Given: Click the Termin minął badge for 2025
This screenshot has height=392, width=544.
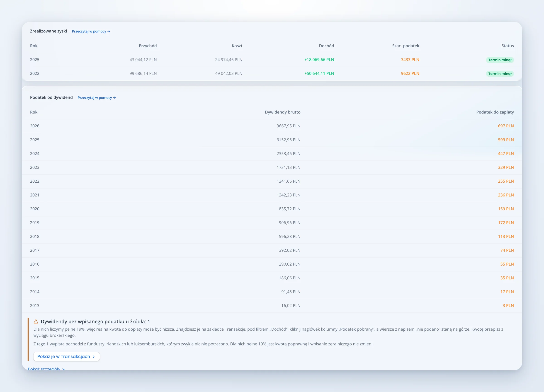Looking at the screenshot, I should click(500, 60).
